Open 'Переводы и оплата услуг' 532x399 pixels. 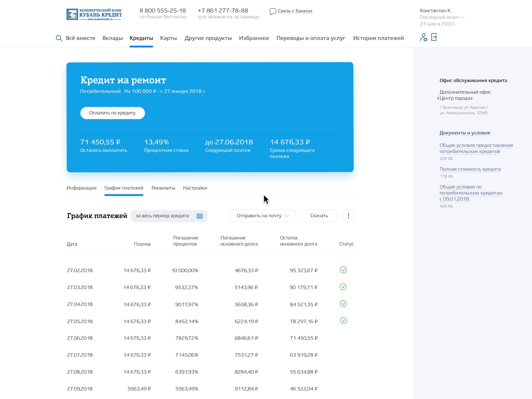tap(311, 38)
